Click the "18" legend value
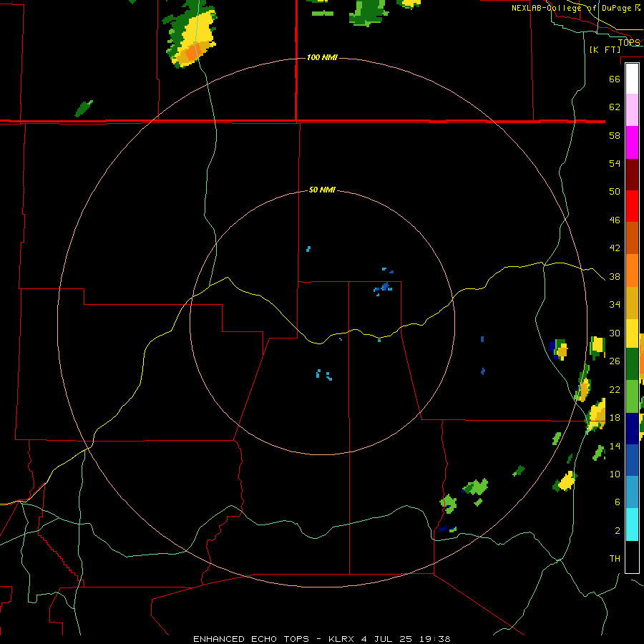 (x=615, y=418)
